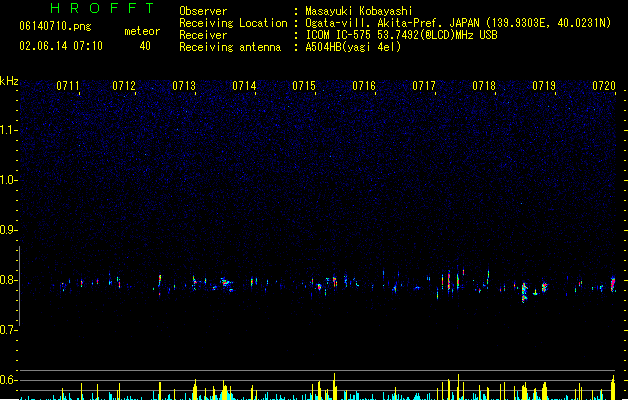This screenshot has width=629, height=400.
Task: Click the 0717 time marker
Action: (424, 86)
